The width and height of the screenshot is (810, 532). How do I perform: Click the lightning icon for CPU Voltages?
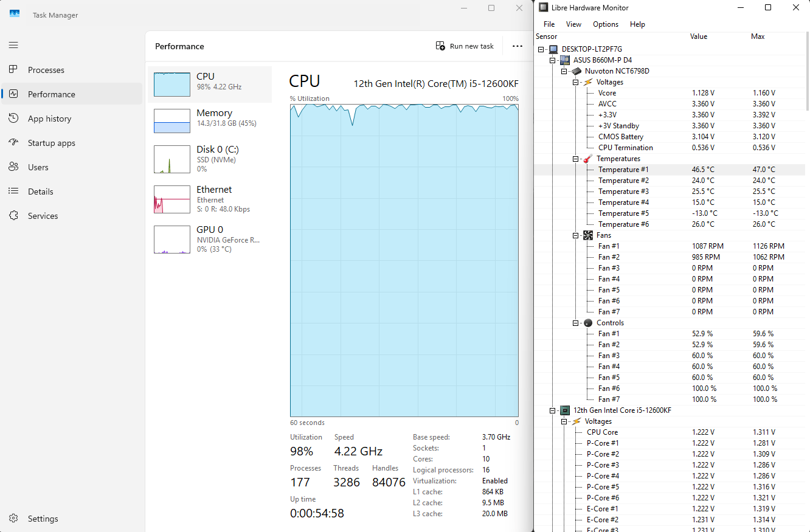tap(576, 421)
